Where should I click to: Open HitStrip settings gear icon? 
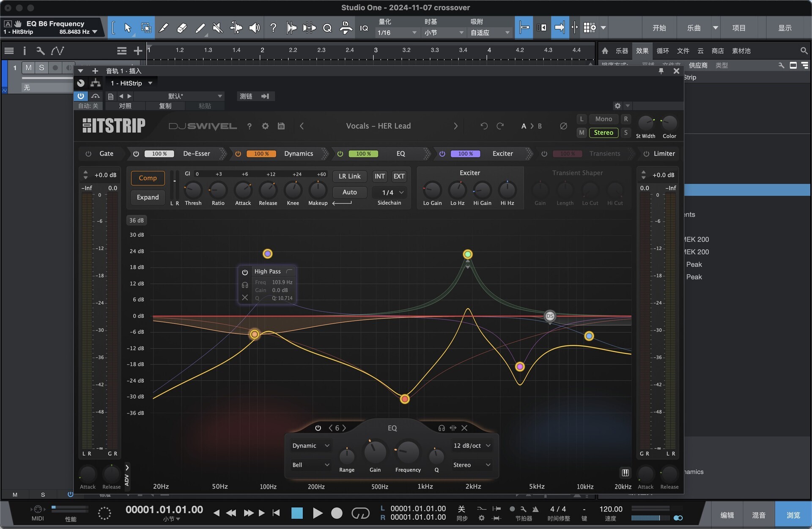coord(265,126)
